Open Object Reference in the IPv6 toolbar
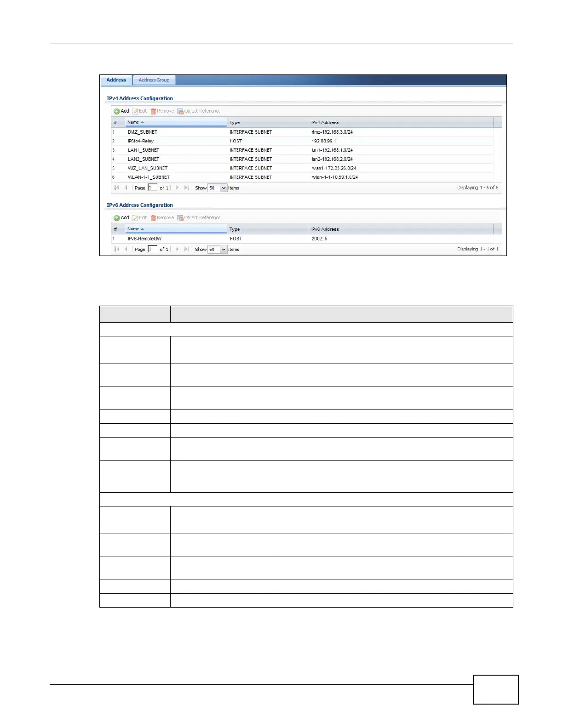The image size is (563, 728). (199, 218)
